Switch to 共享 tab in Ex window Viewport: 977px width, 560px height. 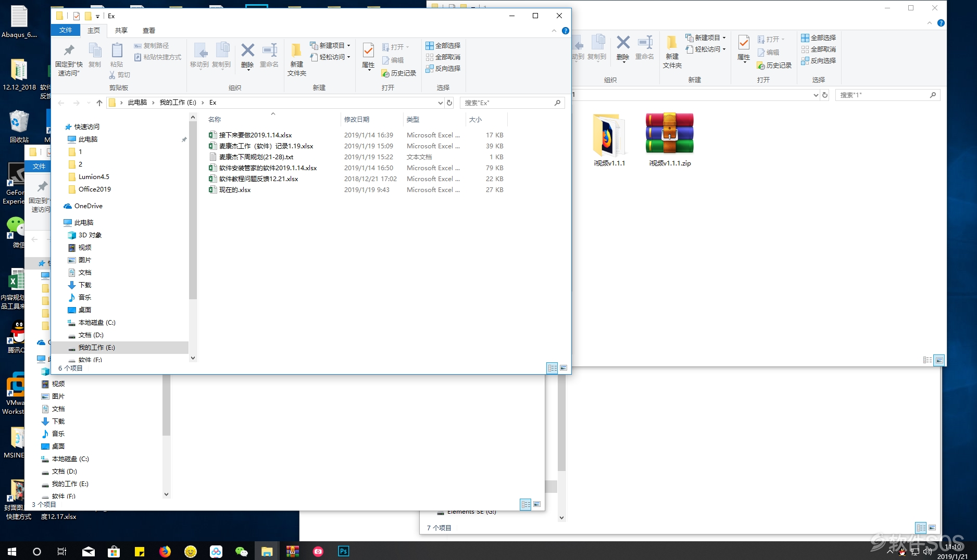pyautogui.click(x=121, y=31)
